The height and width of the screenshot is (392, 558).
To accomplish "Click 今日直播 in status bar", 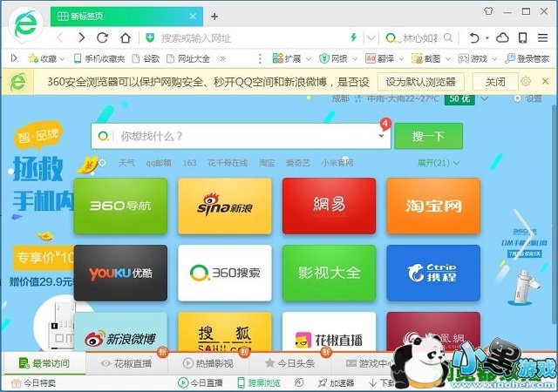I will [x=201, y=382].
